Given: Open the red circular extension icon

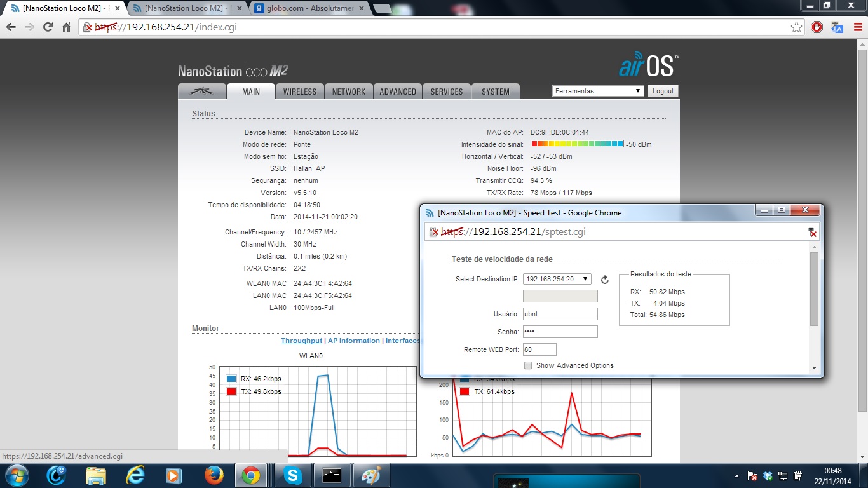Looking at the screenshot, I should pos(817,27).
